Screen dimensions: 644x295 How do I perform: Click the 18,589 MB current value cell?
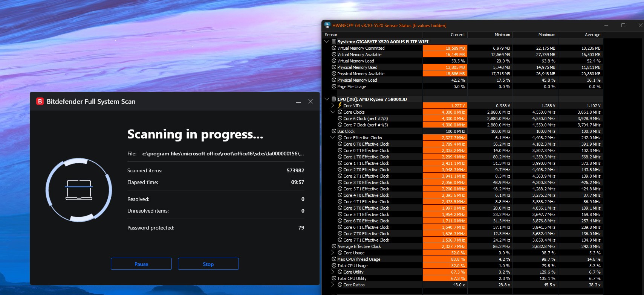coord(445,48)
